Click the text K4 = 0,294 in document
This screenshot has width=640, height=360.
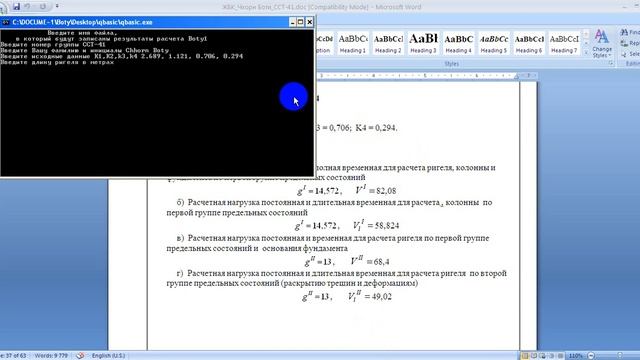coord(376,128)
